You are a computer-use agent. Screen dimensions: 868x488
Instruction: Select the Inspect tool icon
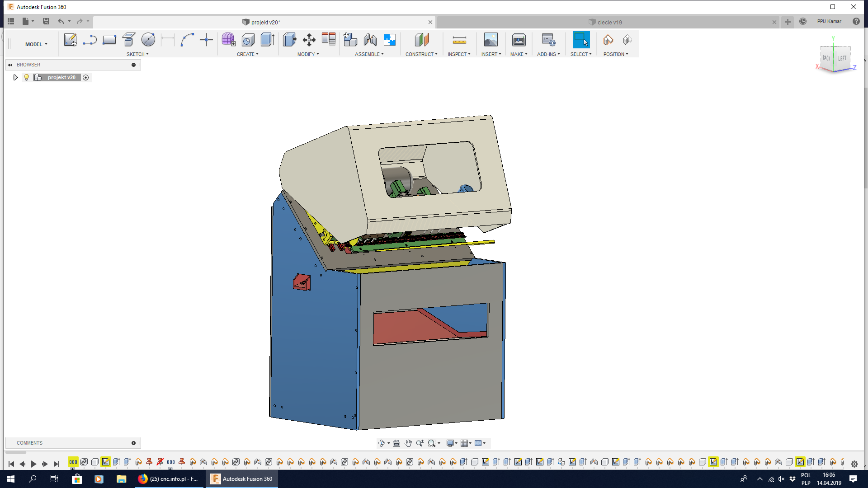(458, 40)
